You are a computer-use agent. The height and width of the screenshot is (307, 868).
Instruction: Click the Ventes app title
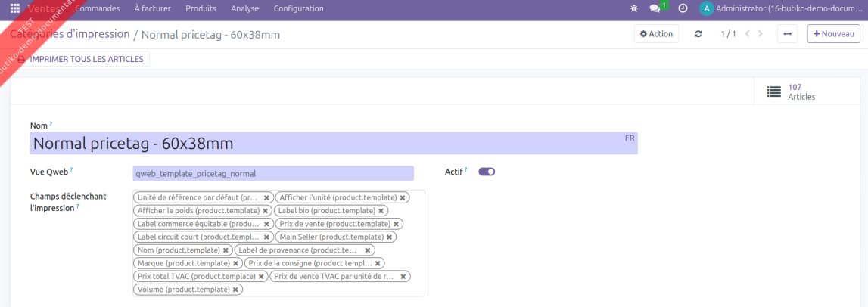[45, 8]
